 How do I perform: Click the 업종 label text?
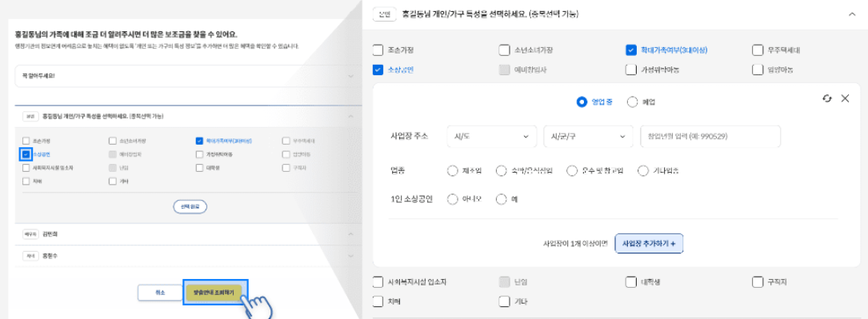pyautogui.click(x=398, y=171)
